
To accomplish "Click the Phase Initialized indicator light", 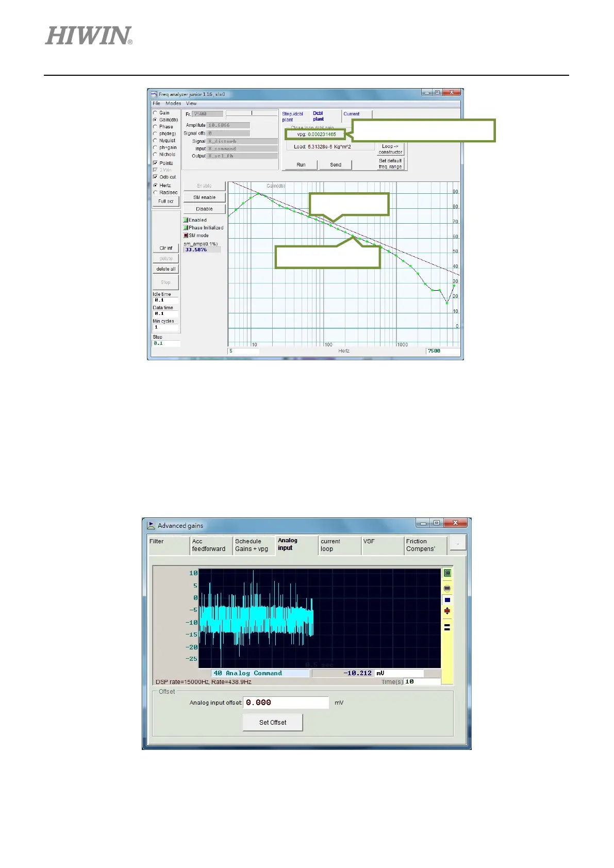I will tap(186, 228).
